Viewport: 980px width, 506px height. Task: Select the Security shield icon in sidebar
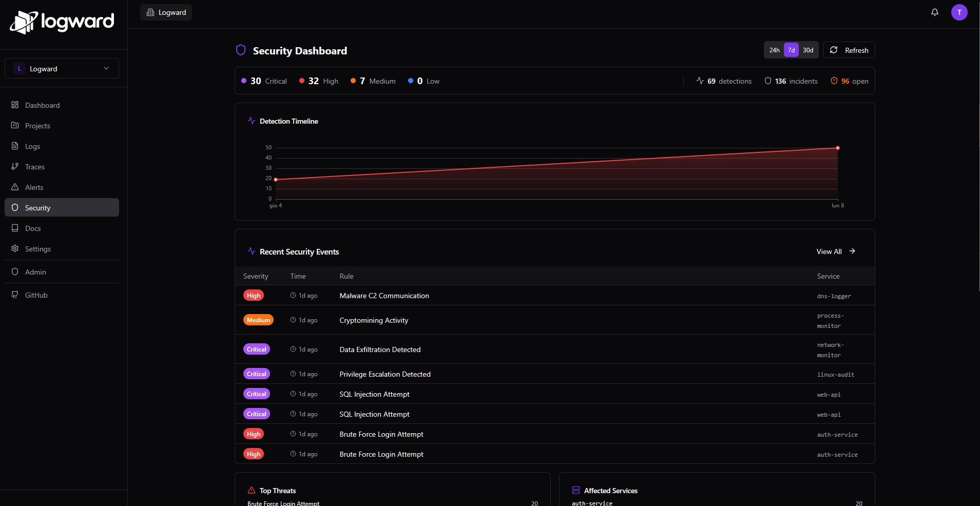pyautogui.click(x=15, y=207)
